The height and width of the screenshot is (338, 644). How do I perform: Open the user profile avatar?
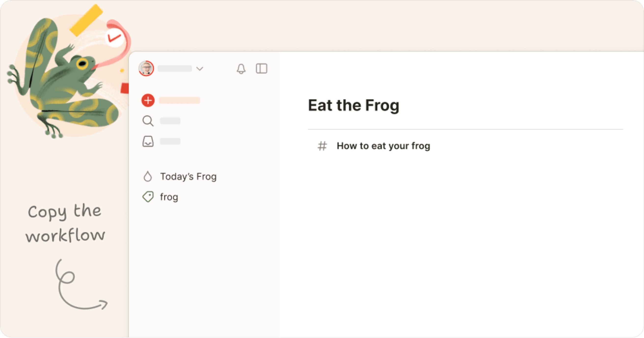(x=146, y=68)
